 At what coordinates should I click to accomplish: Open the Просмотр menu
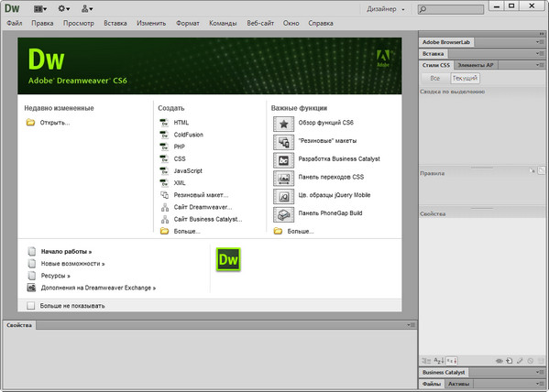tap(79, 23)
